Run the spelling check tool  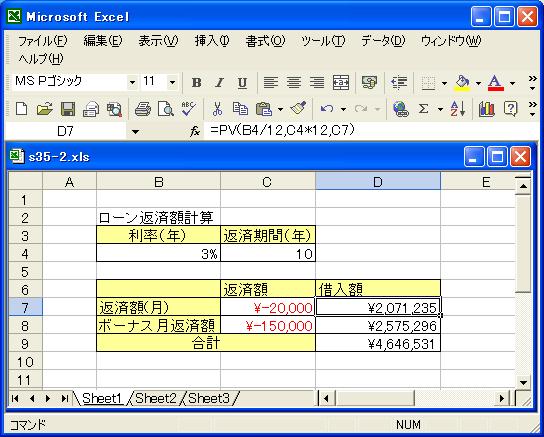(x=188, y=109)
